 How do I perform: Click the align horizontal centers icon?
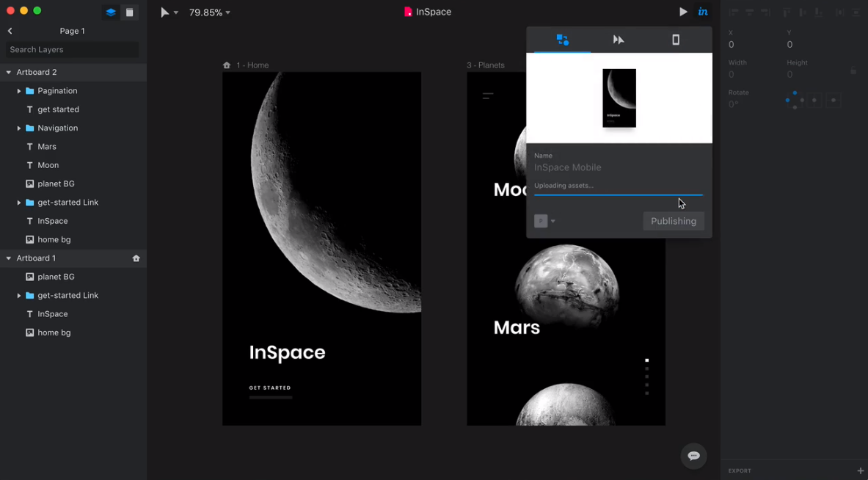pos(750,12)
